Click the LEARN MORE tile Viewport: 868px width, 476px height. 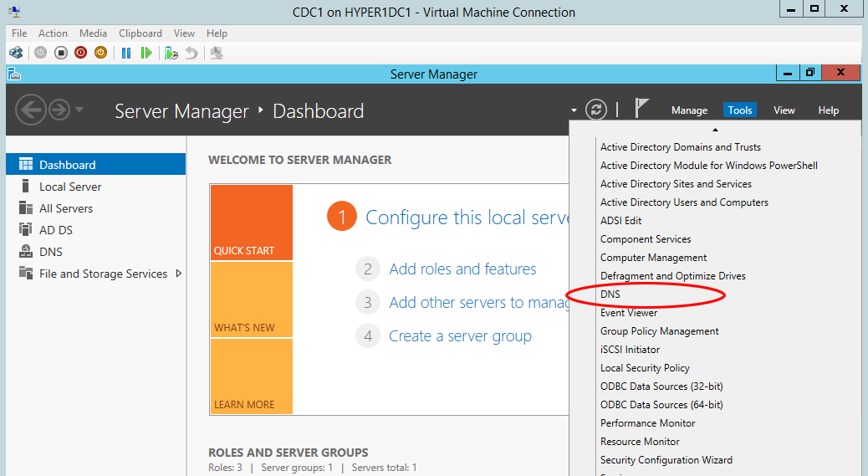252,376
